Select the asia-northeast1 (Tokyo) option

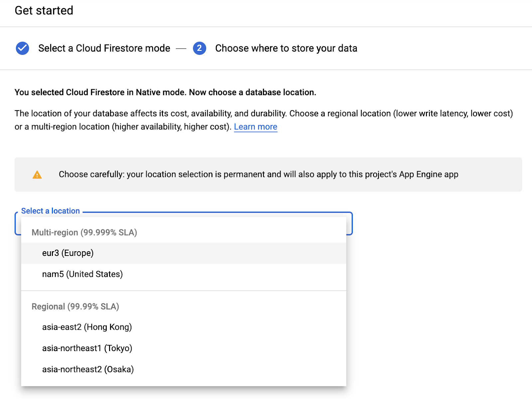coord(87,348)
